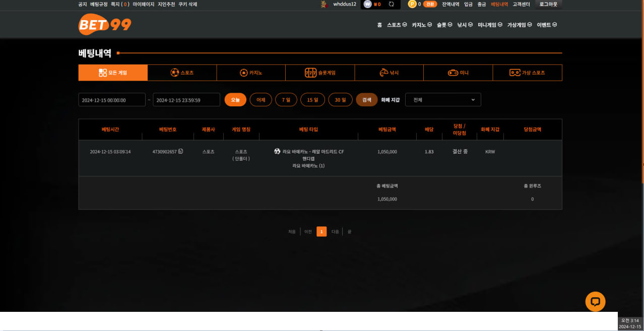Switch to the 가상 스포츠 tab
Viewport: 644px width, 331px height.
click(x=527, y=73)
